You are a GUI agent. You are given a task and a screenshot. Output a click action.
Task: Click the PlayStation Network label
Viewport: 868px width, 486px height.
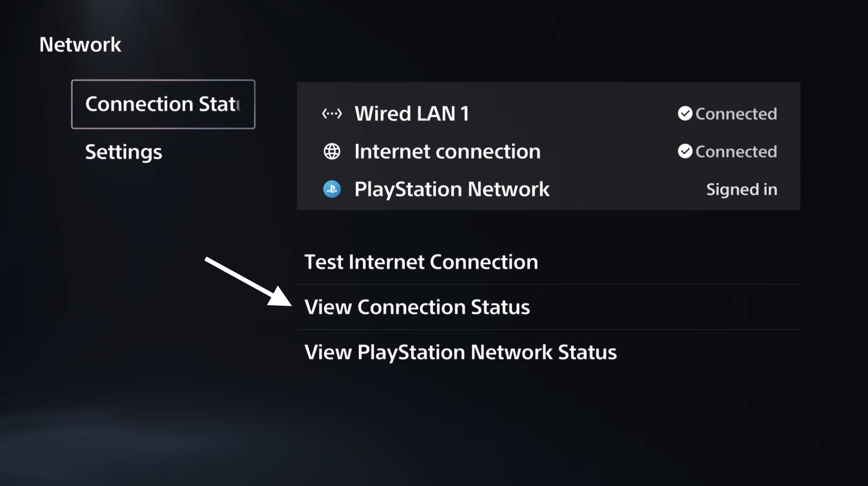[x=452, y=189]
